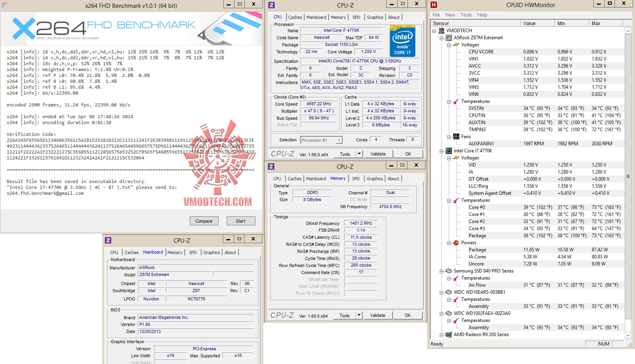Collapse the WDC WD10EARS-003BB1 tree node
The height and width of the screenshot is (364, 635).
tap(442, 292)
